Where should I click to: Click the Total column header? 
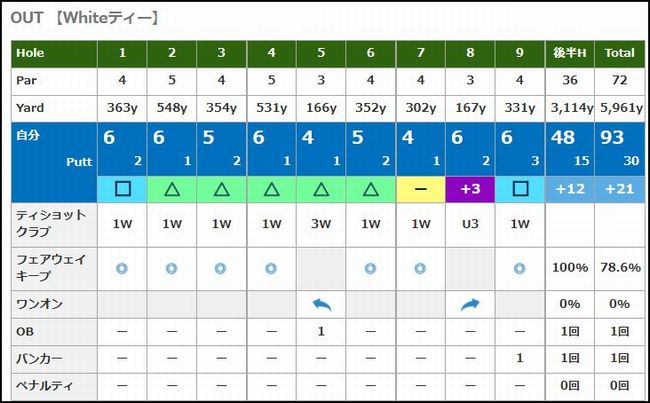(x=619, y=53)
